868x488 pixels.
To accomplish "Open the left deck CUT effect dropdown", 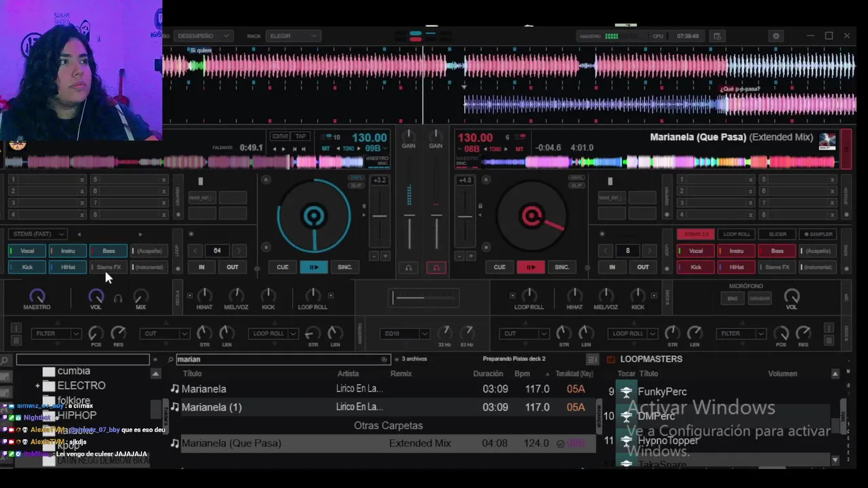I will click(165, 333).
